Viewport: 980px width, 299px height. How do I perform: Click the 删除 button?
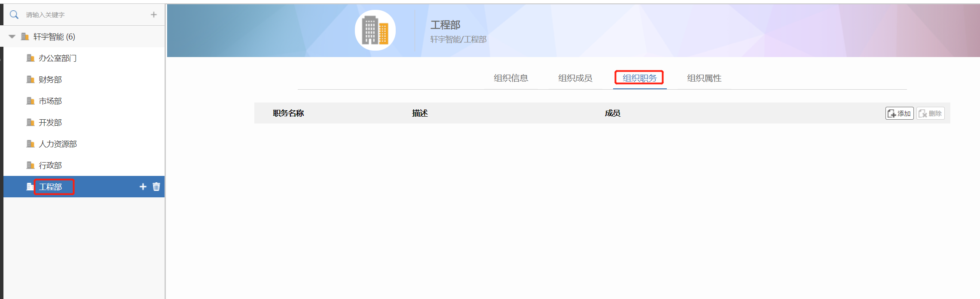pyautogui.click(x=930, y=113)
